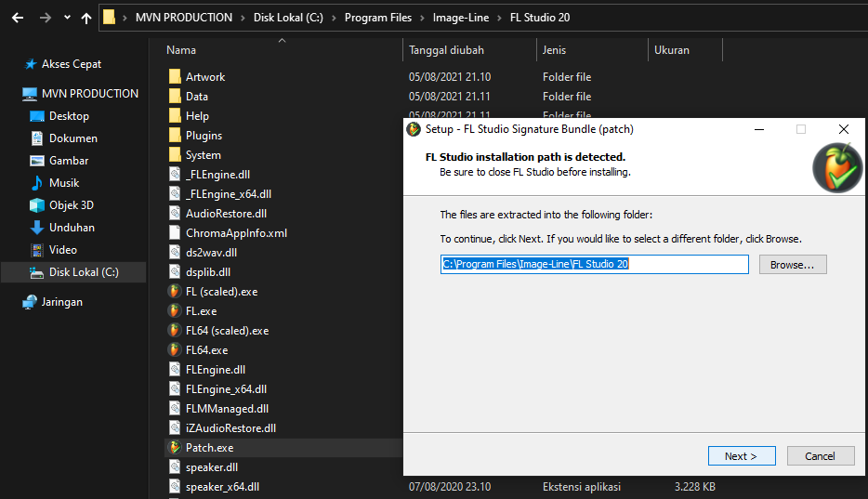Minimize the Setup patch dialog
Image resolution: width=868 pixels, height=499 pixels.
759,129
